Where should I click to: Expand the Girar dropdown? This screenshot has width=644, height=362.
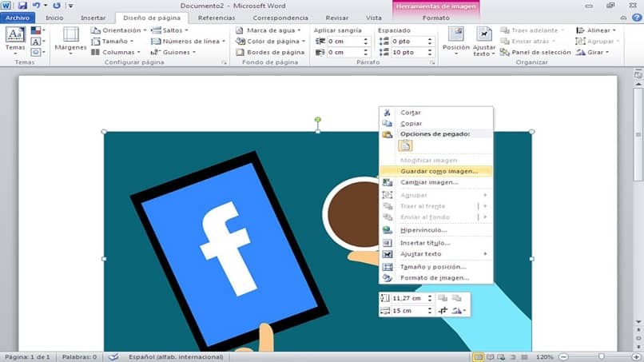tap(592, 52)
